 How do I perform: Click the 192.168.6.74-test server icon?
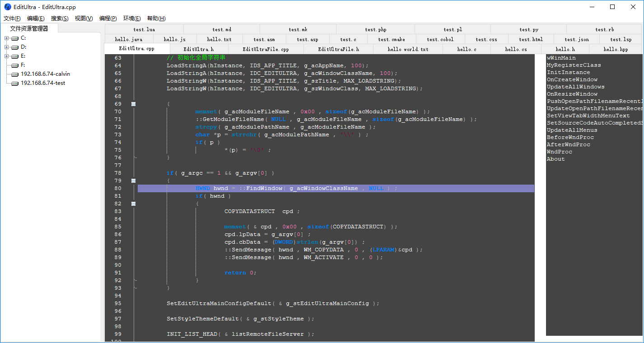click(x=15, y=83)
